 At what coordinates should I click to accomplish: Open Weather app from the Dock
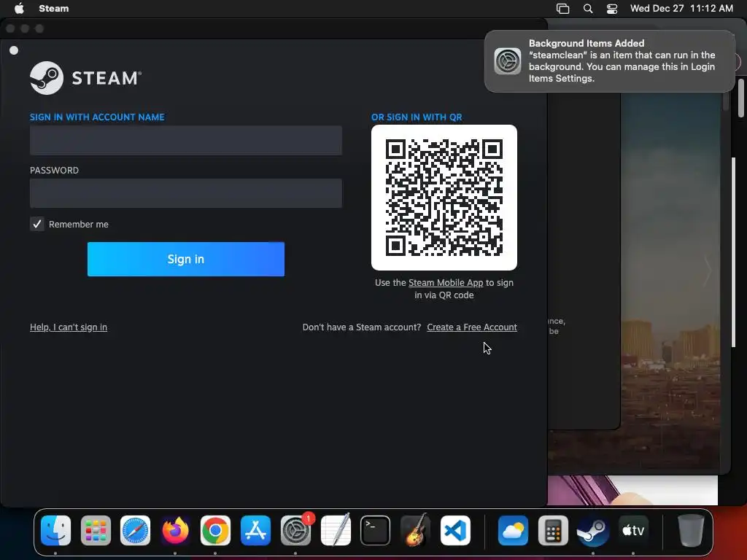pos(513,531)
